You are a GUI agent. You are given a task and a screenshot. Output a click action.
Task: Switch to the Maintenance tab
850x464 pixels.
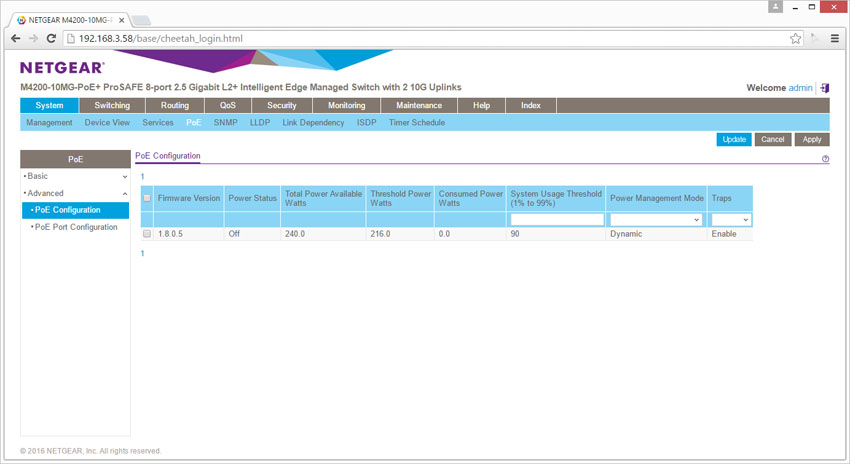tap(419, 105)
